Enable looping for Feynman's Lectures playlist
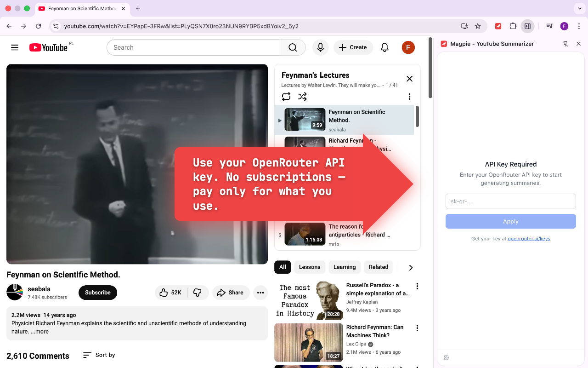The width and height of the screenshot is (588, 368). coord(286,97)
